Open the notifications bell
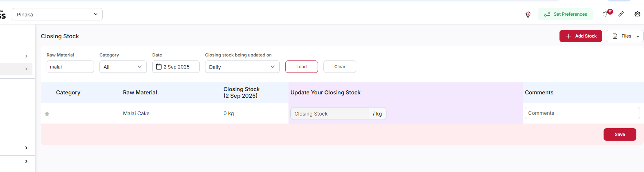644x172 pixels. click(x=605, y=14)
